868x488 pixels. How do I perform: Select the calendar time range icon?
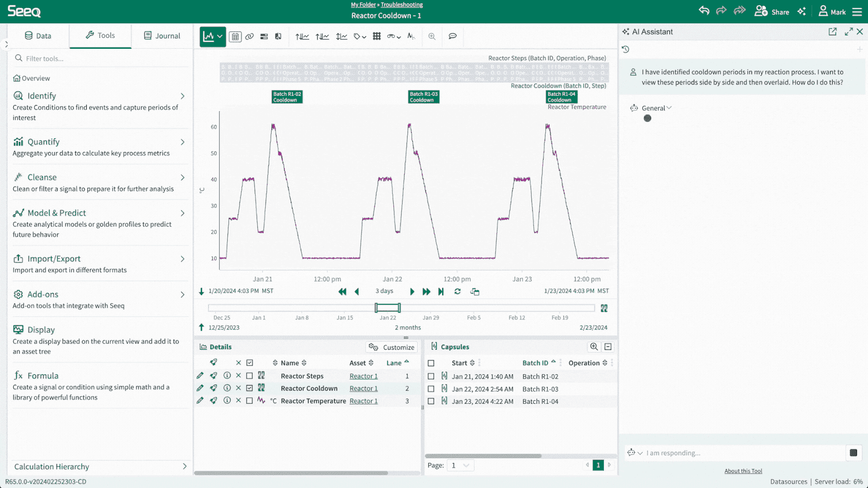click(x=235, y=36)
